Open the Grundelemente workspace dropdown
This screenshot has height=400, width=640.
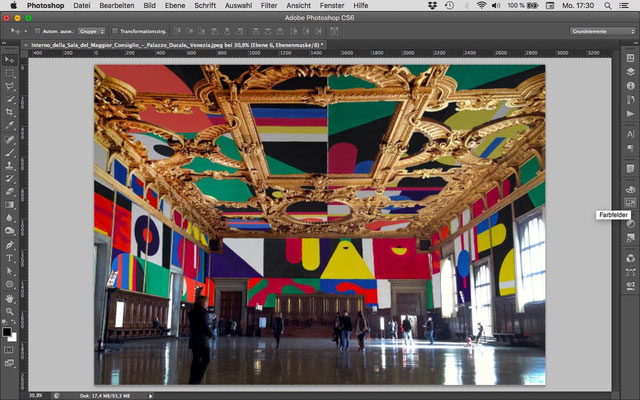click(x=602, y=31)
